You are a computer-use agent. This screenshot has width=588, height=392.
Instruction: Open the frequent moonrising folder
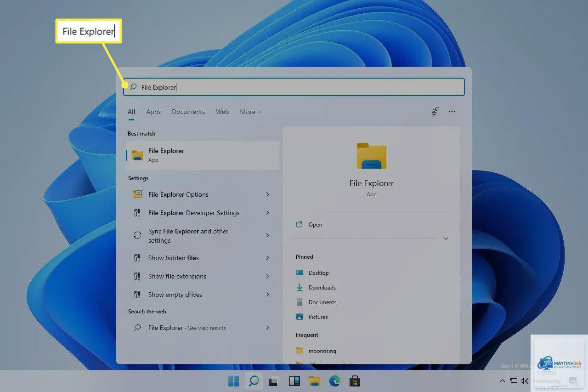coord(322,351)
